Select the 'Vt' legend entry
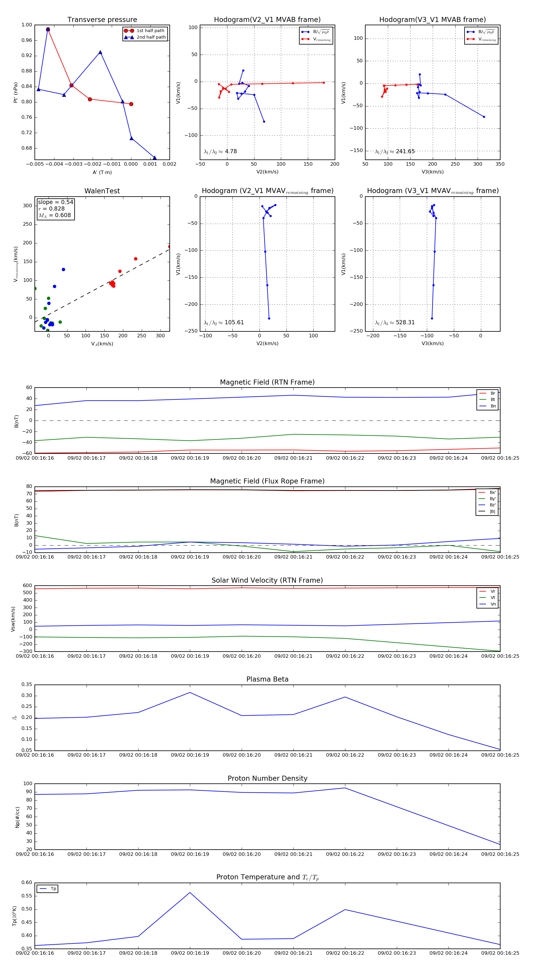This screenshot has width=535, height=980. [x=487, y=598]
